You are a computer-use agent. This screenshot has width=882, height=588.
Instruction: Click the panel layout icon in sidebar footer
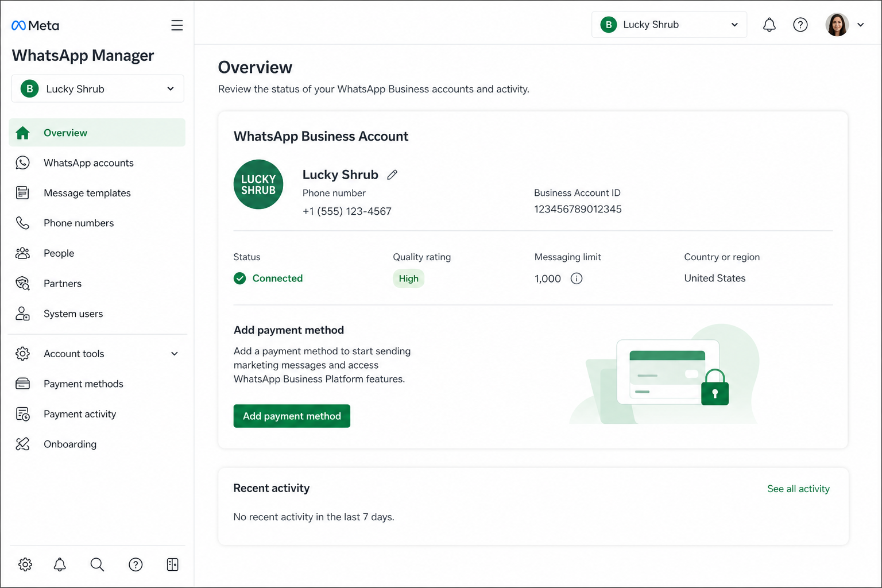coord(172,564)
